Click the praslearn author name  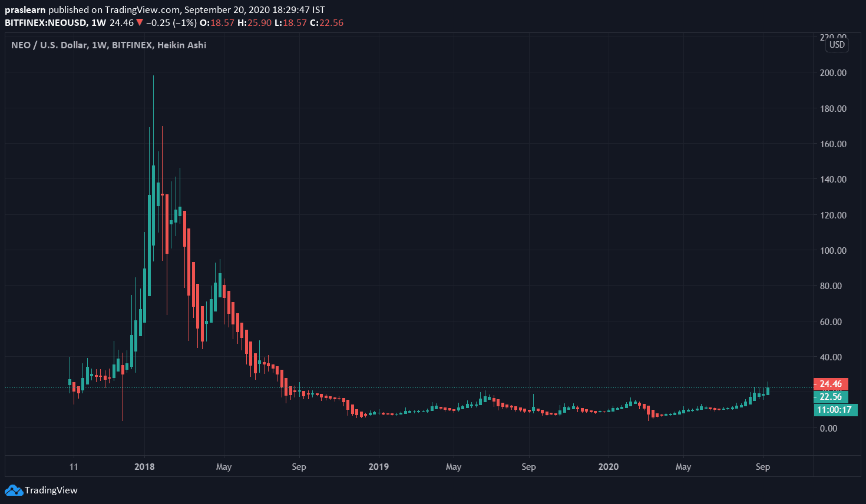click(x=25, y=10)
